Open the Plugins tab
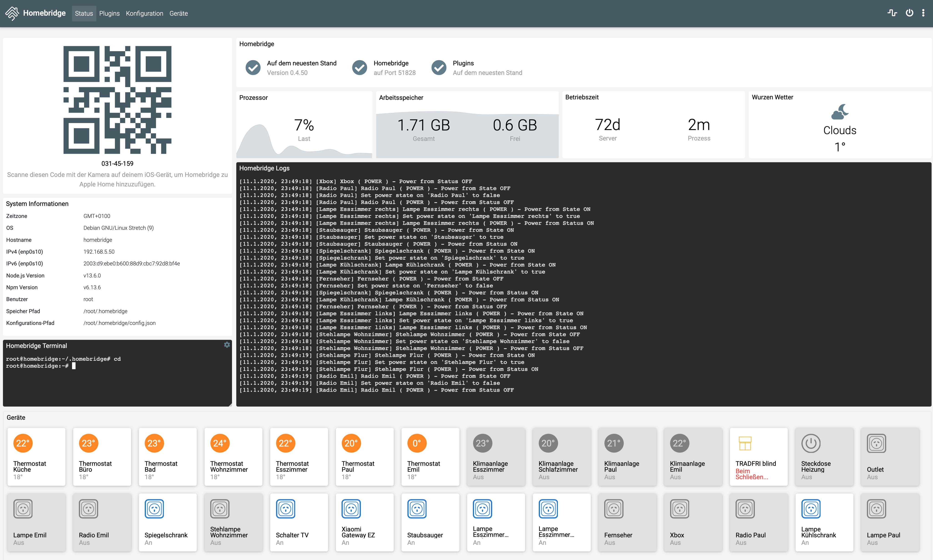Viewport: 933px width, 560px height. tap(109, 14)
